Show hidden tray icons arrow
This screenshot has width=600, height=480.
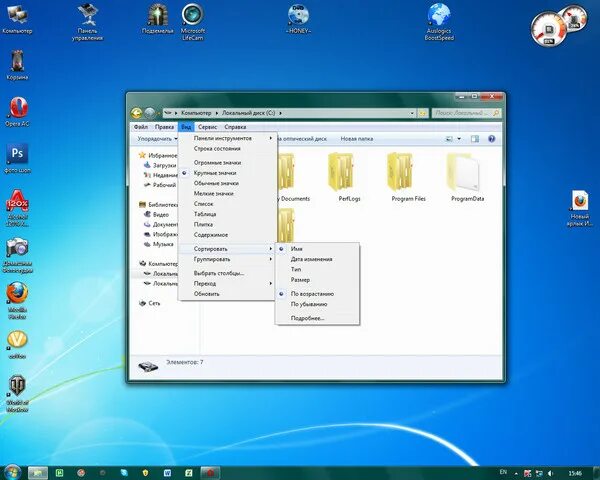pyautogui.click(x=516, y=474)
